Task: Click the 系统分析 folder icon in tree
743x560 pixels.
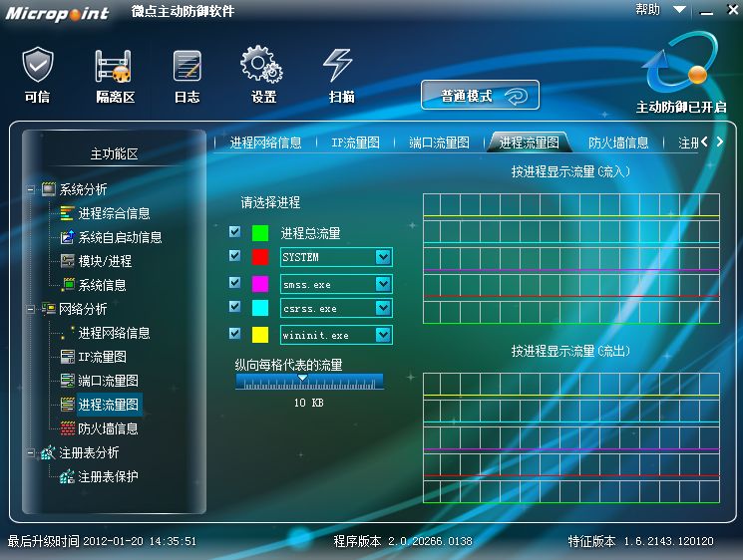Action: (x=49, y=189)
